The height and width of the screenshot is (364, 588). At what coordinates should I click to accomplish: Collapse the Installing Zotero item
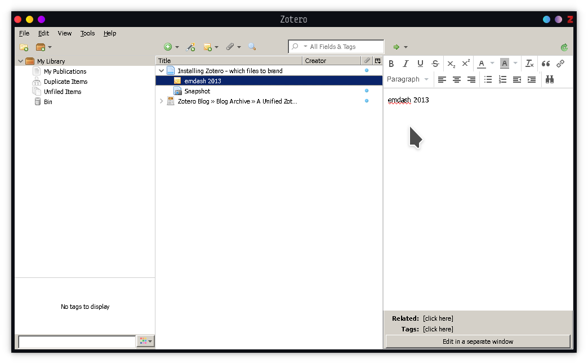162,71
